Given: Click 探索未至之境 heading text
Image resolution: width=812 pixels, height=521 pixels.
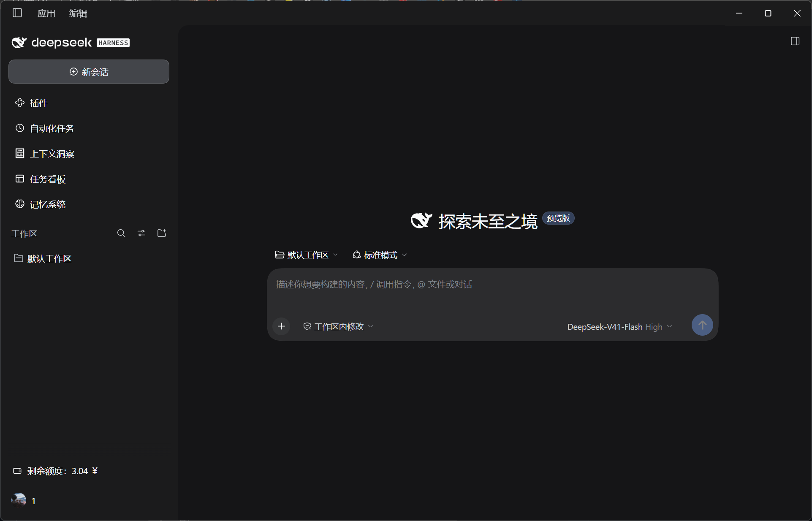Looking at the screenshot, I should tap(488, 221).
